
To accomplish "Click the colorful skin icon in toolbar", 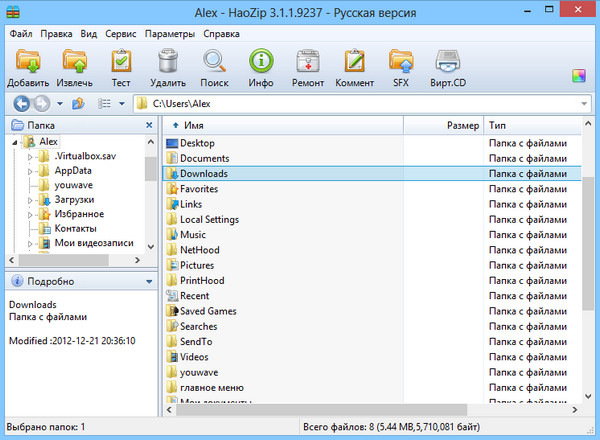I will click(x=578, y=75).
